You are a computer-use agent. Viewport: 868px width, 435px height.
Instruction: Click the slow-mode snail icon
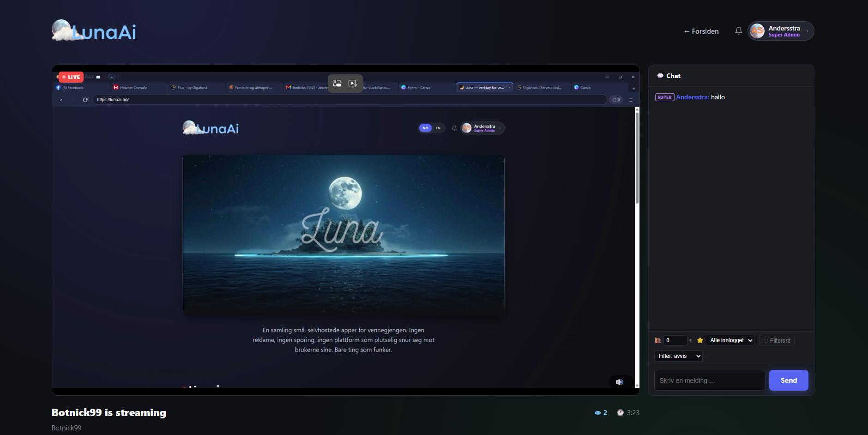click(x=658, y=340)
